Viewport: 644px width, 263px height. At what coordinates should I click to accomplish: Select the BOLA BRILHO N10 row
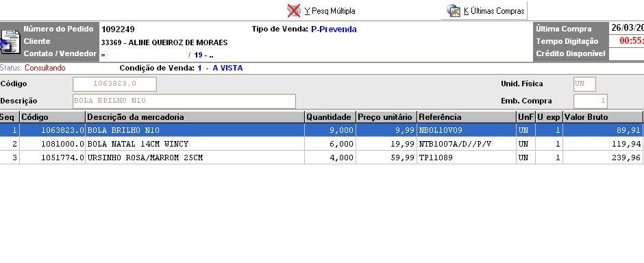click(321, 130)
